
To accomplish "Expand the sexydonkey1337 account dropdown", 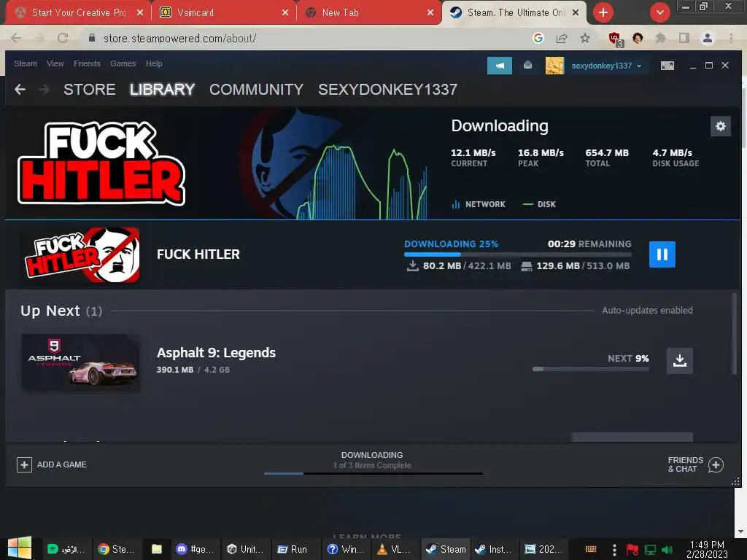I will [x=606, y=66].
